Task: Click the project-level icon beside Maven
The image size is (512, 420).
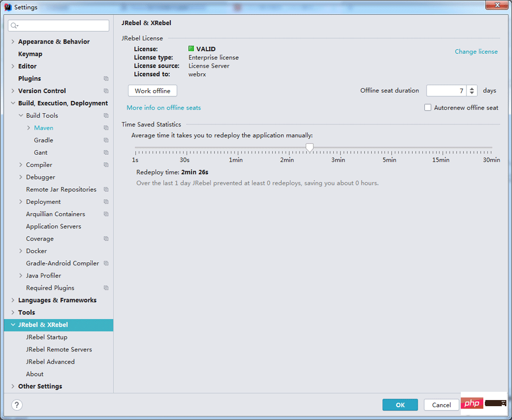Action: (106, 128)
